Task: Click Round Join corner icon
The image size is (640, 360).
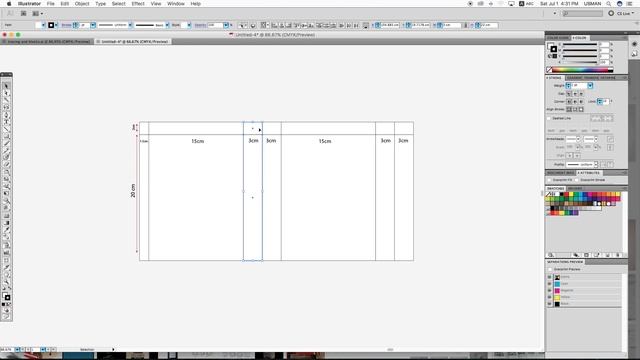Action: 575,101
